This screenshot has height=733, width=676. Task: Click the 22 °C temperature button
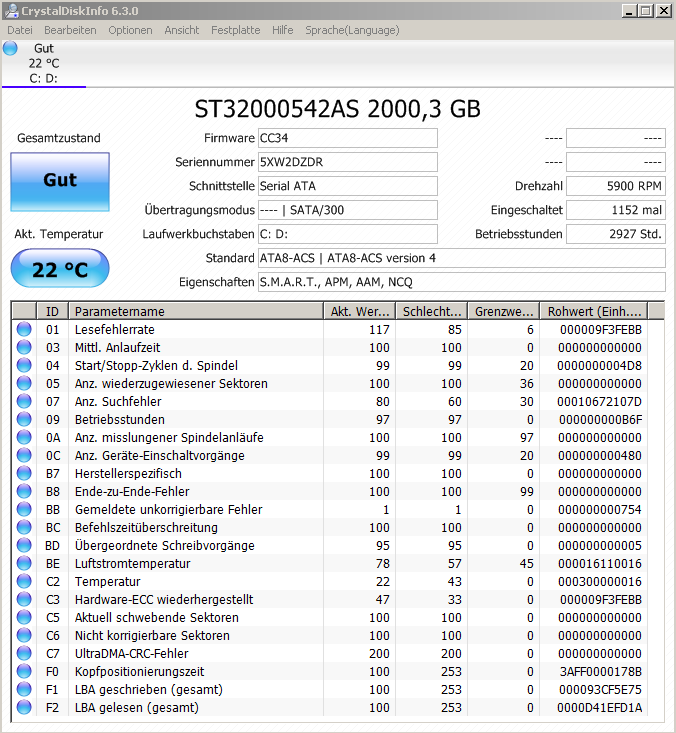coord(60,268)
